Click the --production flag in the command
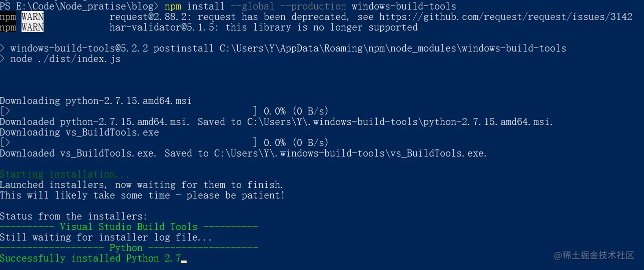Image resolution: width=644 pixels, height=270 pixels. 313,6
